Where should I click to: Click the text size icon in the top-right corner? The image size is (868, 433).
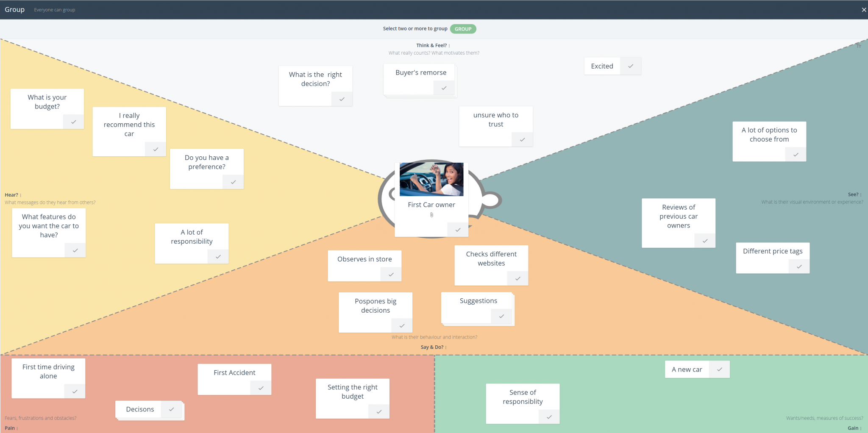click(x=858, y=46)
